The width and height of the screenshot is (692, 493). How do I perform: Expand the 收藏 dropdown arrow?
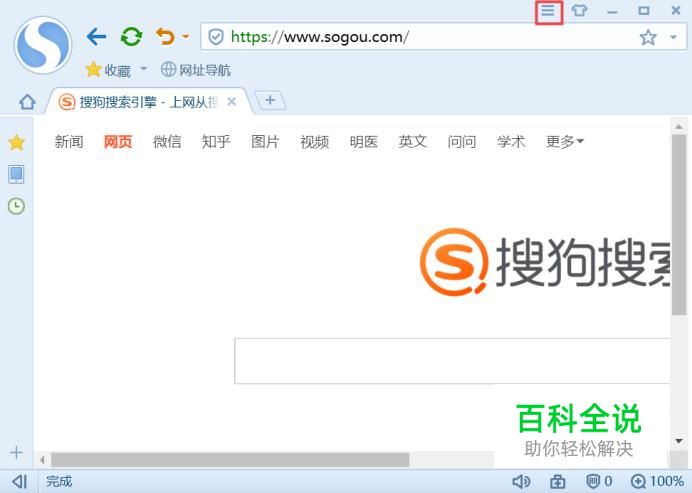[143, 69]
